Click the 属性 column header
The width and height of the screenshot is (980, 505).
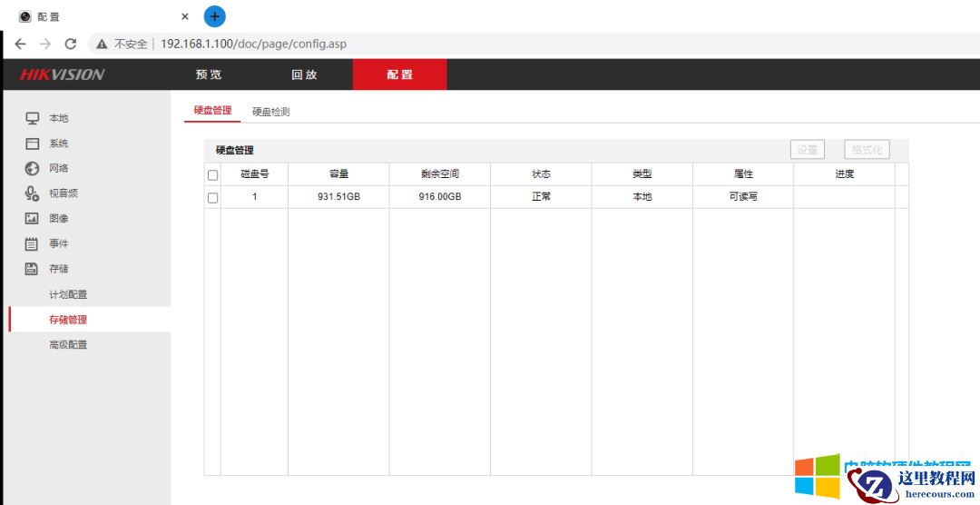[x=743, y=174]
